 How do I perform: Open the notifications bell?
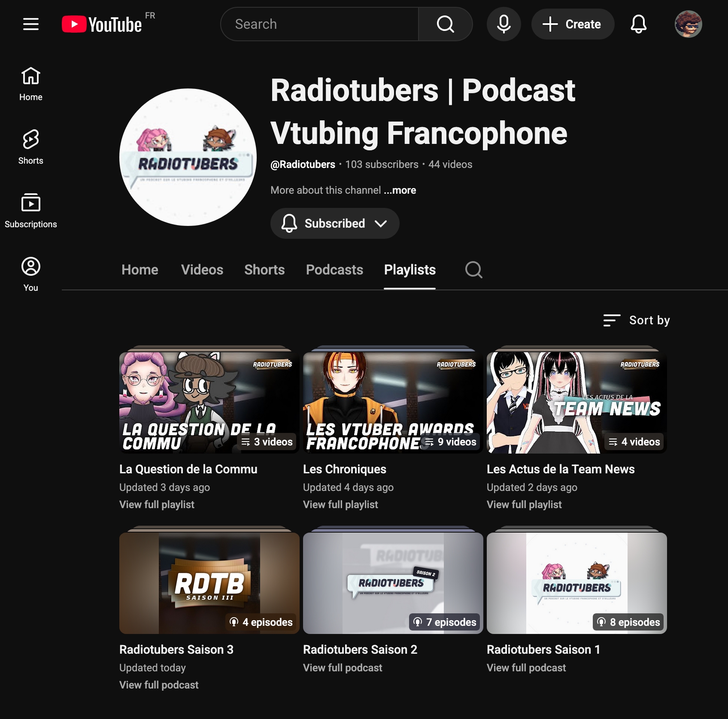638,24
